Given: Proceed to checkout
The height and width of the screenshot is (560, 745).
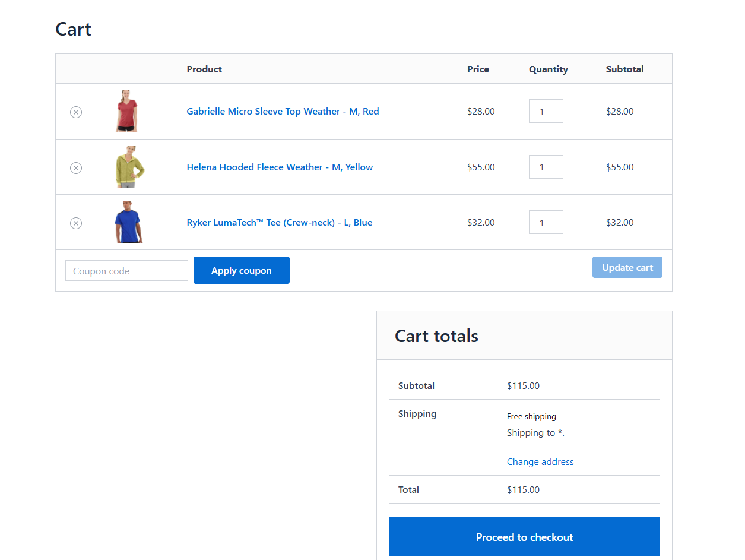Looking at the screenshot, I should coord(524,536).
